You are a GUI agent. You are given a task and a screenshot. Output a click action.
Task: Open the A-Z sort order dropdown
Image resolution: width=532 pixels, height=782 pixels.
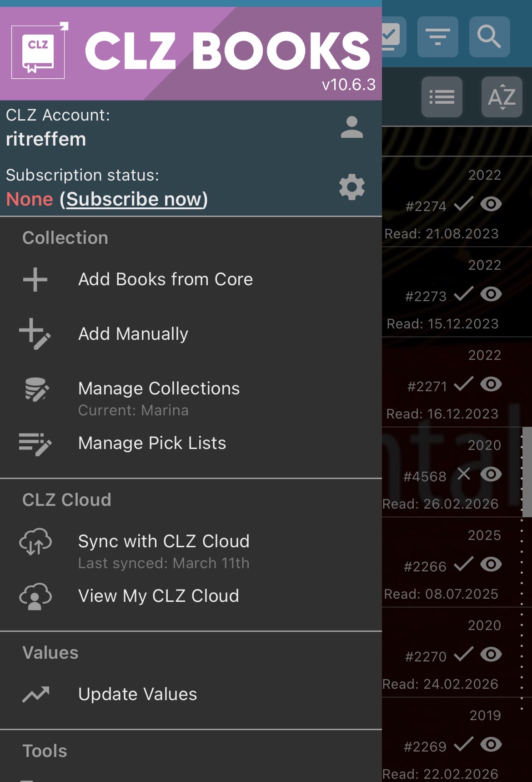coord(502,97)
